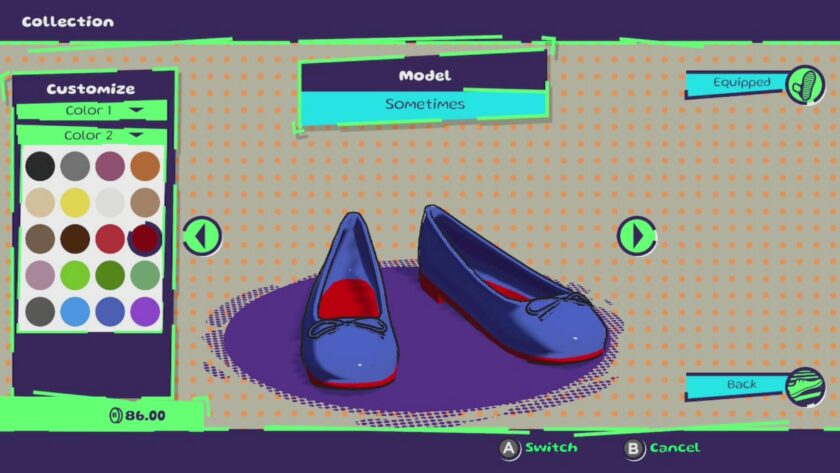Viewport: 840px width, 473px height.
Task: Pick the white color swatch
Action: [110, 202]
